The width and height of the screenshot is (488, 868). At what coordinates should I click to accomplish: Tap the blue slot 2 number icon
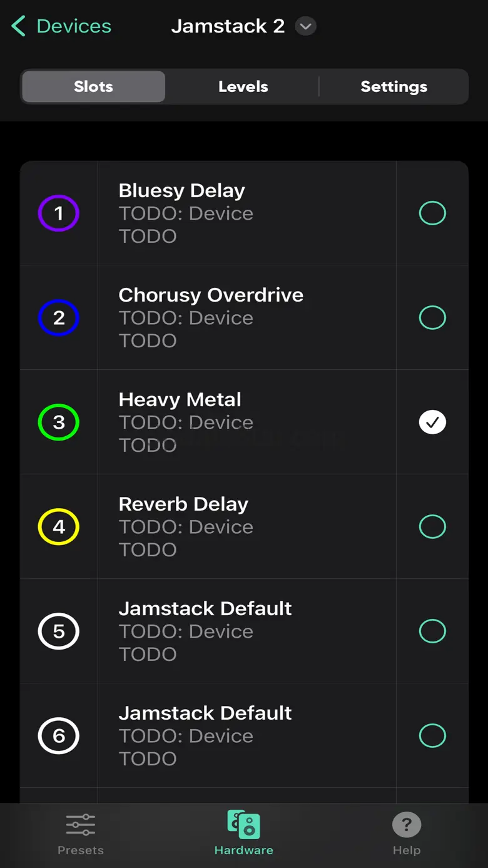(59, 318)
